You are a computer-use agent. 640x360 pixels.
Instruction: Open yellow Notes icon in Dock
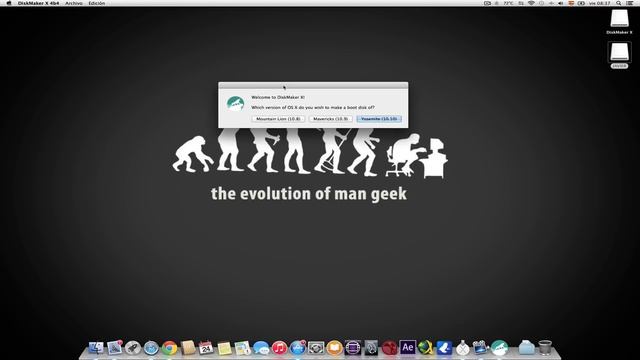pos(224,348)
